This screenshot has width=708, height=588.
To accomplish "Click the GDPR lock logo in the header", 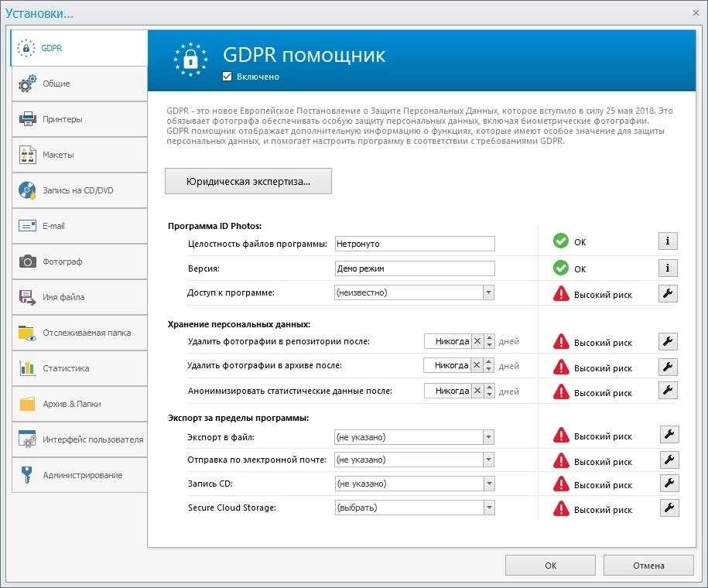I will (x=191, y=59).
